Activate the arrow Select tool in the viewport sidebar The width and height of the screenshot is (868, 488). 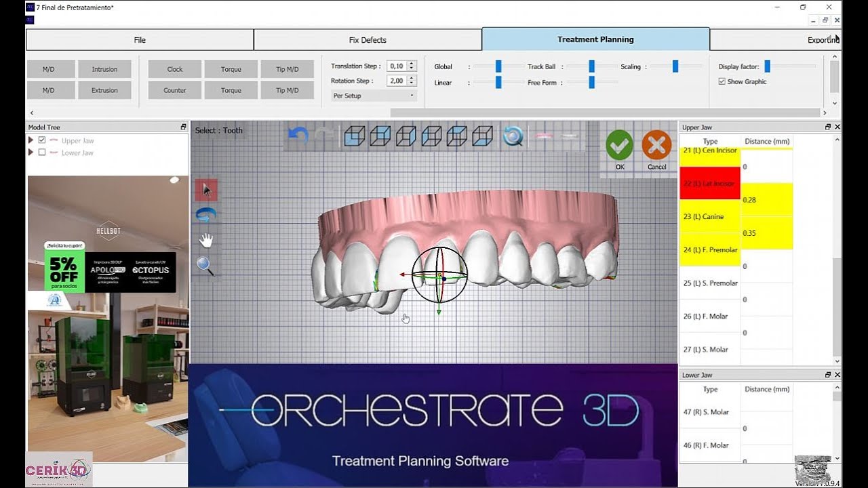click(206, 190)
